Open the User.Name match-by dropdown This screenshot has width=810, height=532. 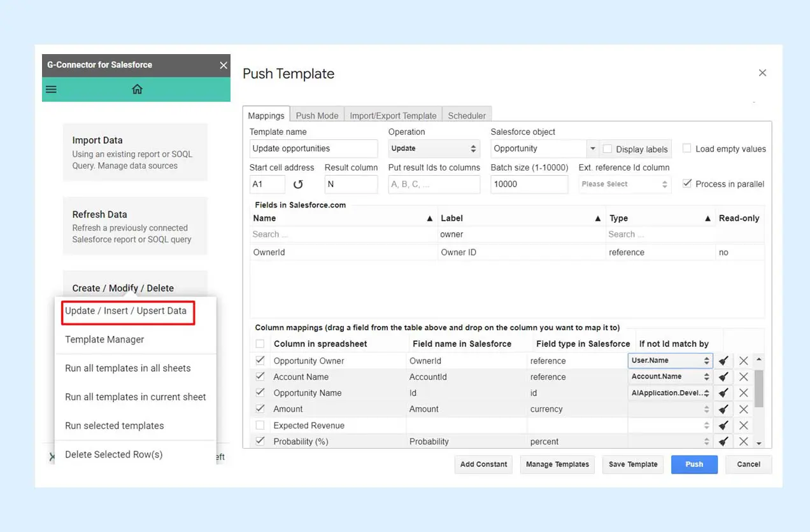(669, 361)
